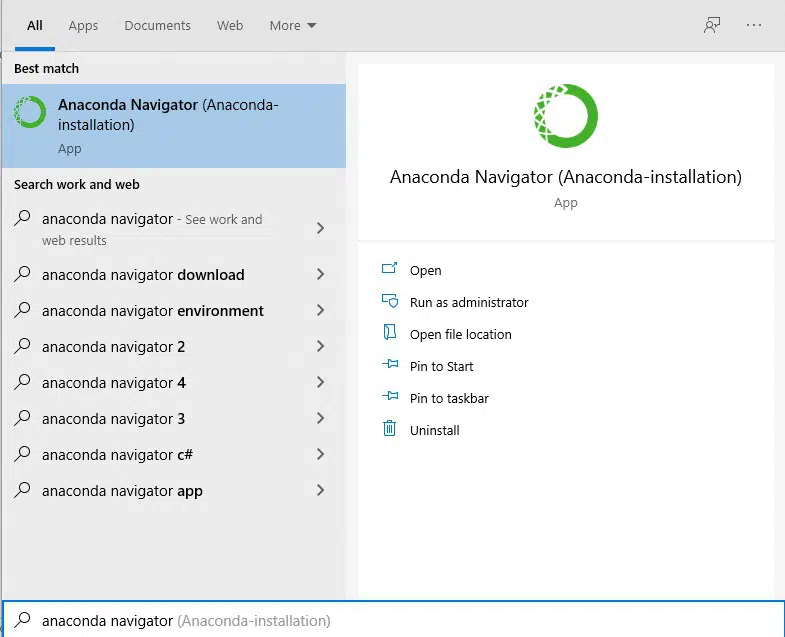Click magnifier icon beside 'anaconda navigator environment'
The image size is (785, 637).
pyautogui.click(x=22, y=310)
